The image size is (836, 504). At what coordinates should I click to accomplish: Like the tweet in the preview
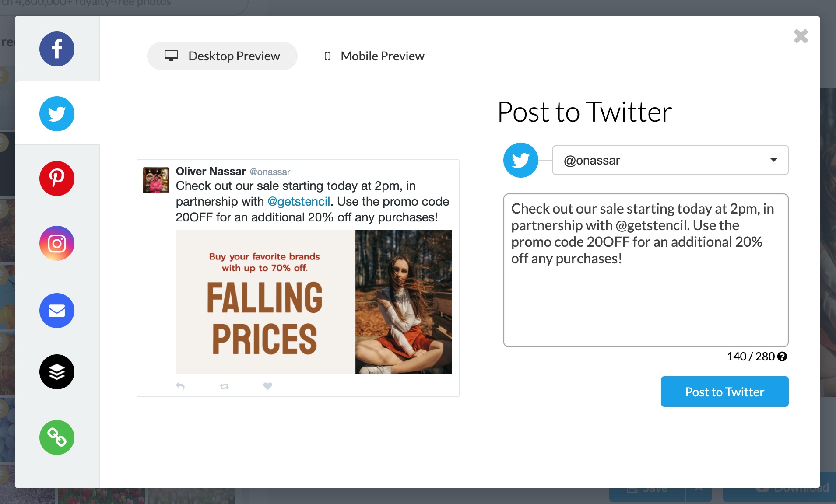267,385
